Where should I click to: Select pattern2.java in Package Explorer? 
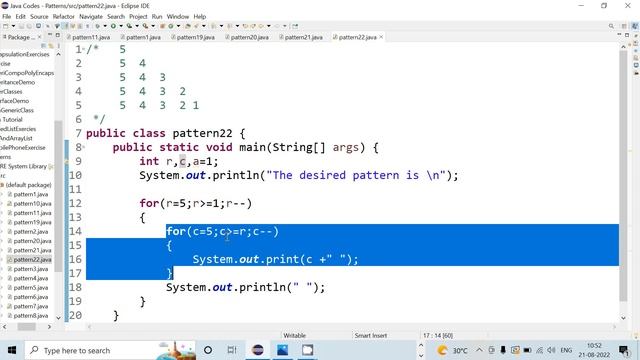pyautogui.click(x=31, y=231)
